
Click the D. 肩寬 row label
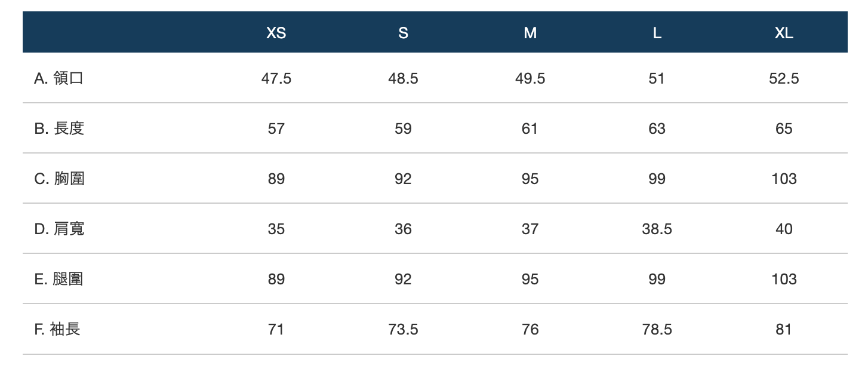(59, 229)
